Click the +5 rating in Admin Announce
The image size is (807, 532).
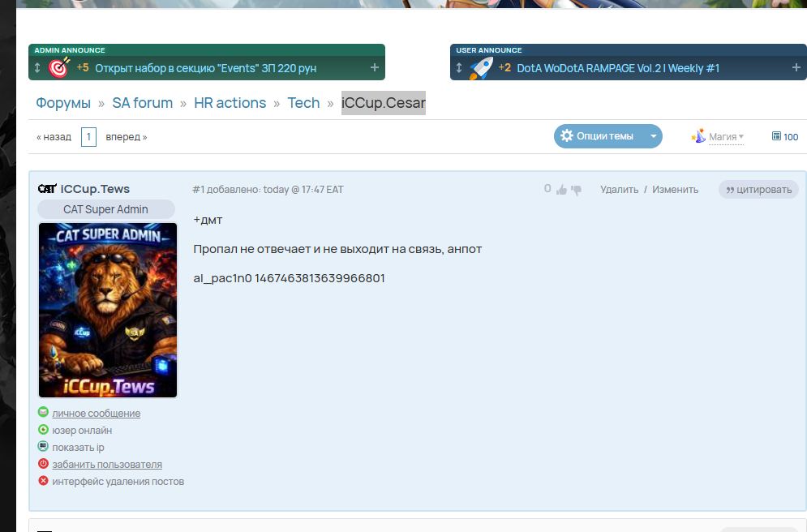point(83,67)
